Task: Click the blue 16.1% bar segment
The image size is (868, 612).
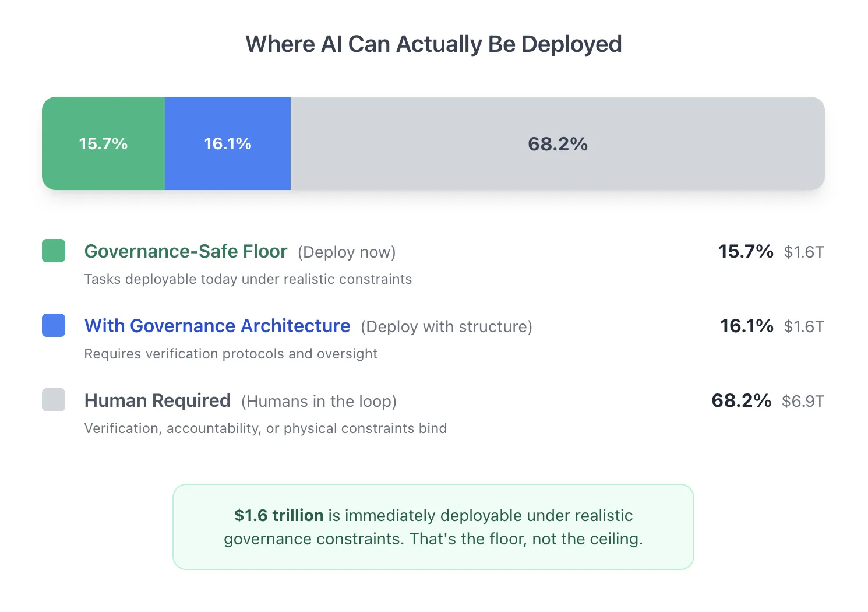Action: (228, 143)
